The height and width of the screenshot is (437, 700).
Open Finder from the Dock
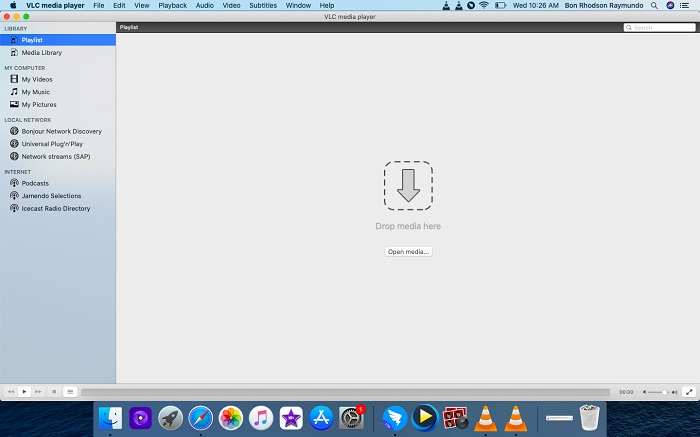point(110,418)
